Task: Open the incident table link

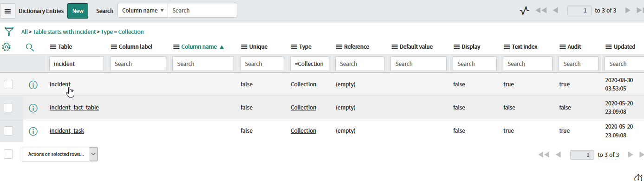Action: (60, 84)
